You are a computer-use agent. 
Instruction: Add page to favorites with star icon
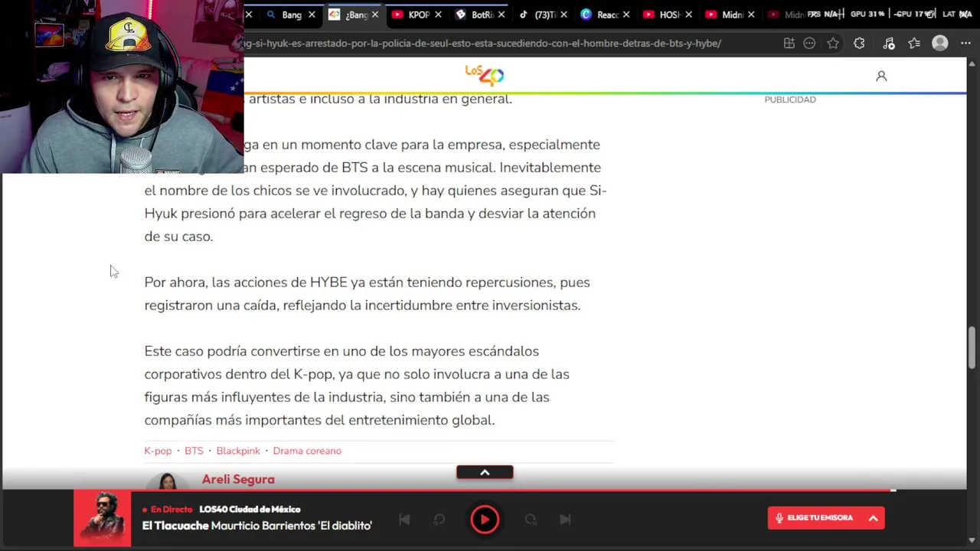click(x=833, y=44)
